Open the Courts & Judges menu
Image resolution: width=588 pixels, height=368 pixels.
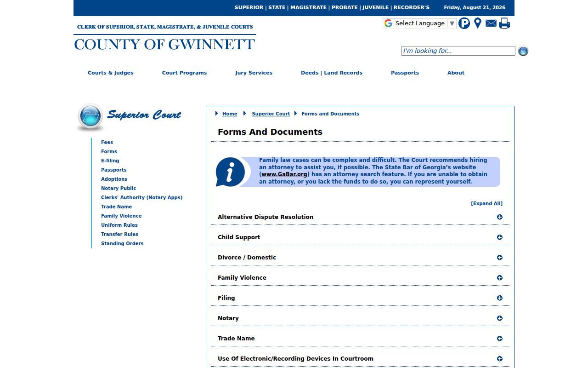click(x=111, y=73)
